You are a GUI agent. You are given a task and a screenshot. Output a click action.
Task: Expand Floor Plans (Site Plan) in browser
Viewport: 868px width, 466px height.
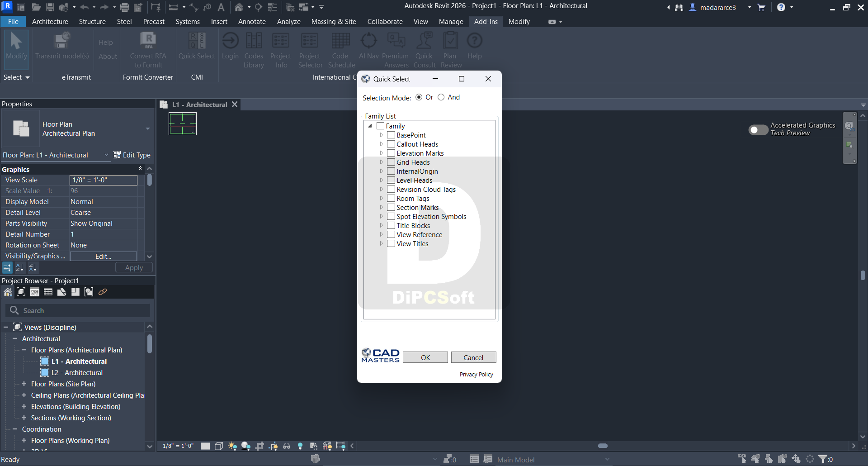pyautogui.click(x=24, y=384)
